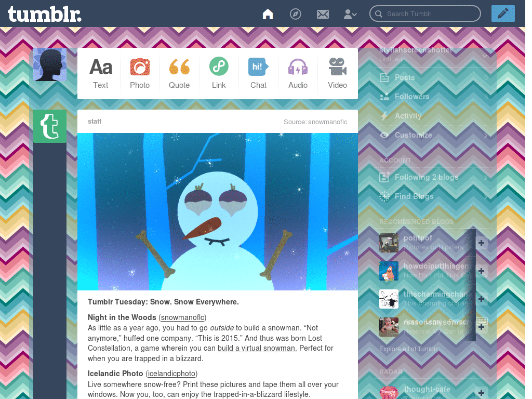532x399 pixels.
Task: Click the thought-cafe avatar thumbnail
Action: point(389,393)
